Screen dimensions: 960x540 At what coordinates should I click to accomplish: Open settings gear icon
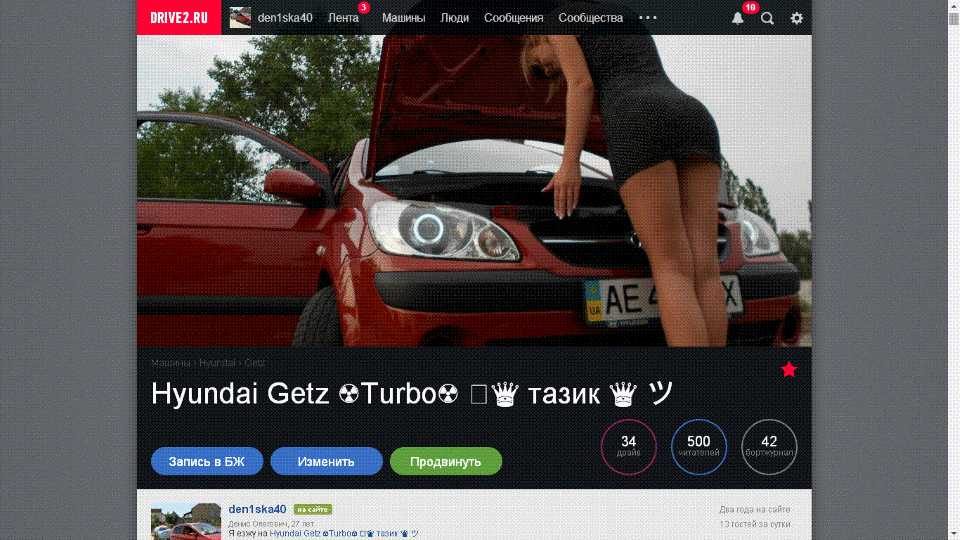(x=797, y=18)
